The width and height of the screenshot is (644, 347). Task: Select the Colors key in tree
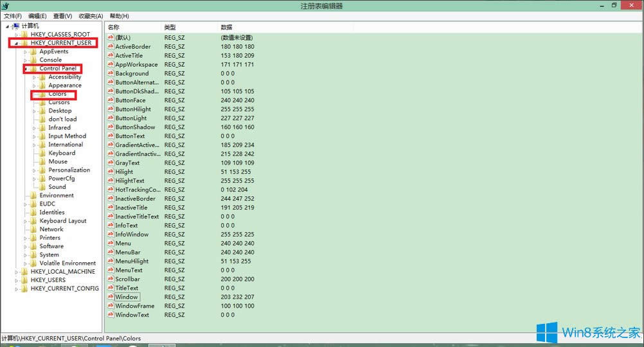pos(57,94)
